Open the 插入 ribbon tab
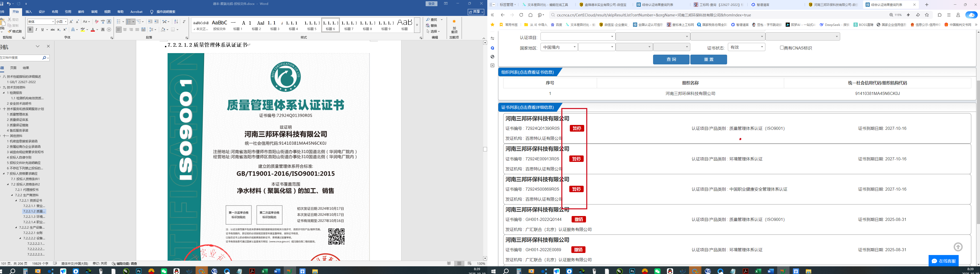980x274 pixels. pos(29,12)
